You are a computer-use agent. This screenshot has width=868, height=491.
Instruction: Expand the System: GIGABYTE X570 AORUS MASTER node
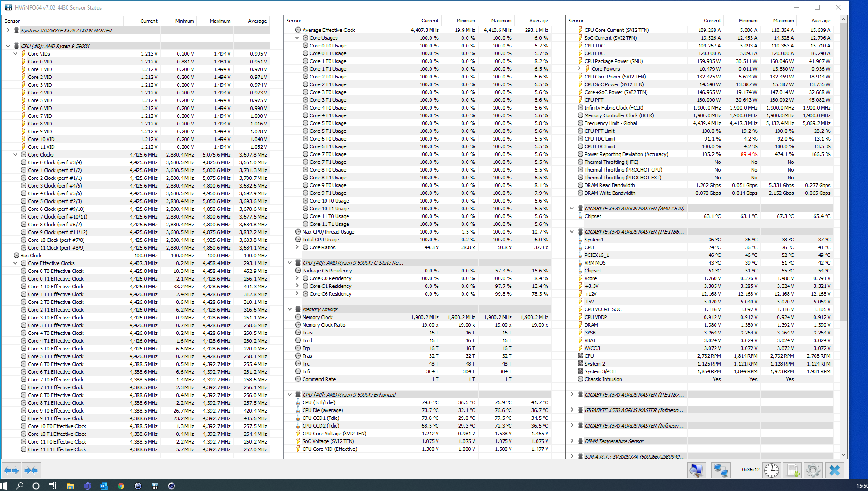8,31
